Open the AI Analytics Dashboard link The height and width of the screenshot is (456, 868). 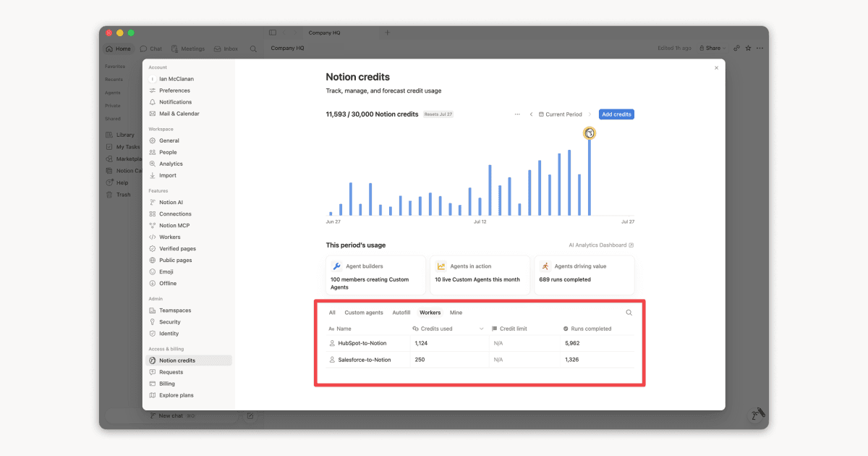[x=601, y=245]
